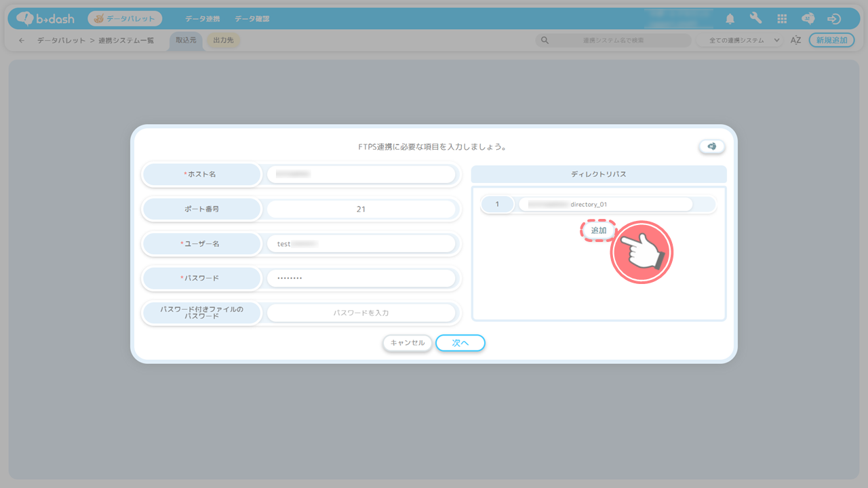Switch to the 取込元 tab

click(x=186, y=41)
